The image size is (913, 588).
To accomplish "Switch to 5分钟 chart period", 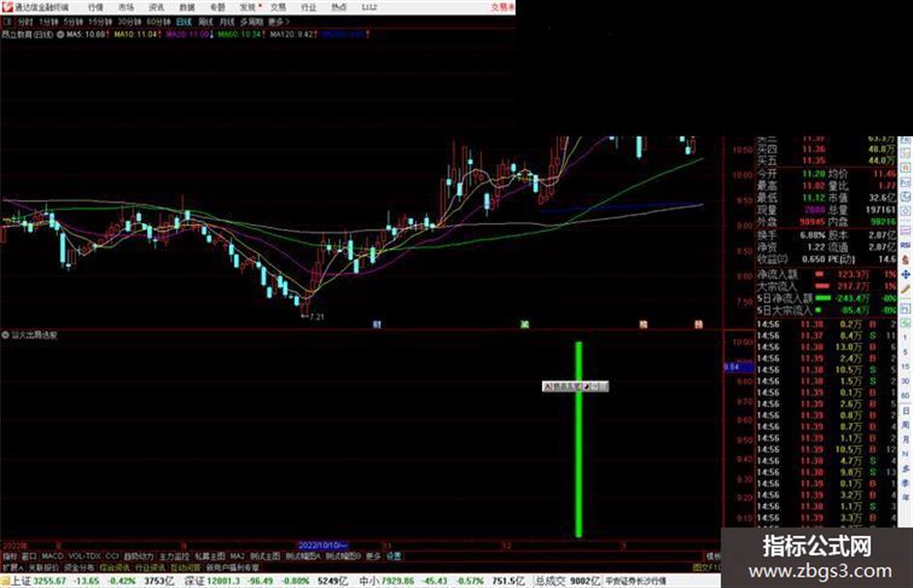I will click(x=72, y=21).
